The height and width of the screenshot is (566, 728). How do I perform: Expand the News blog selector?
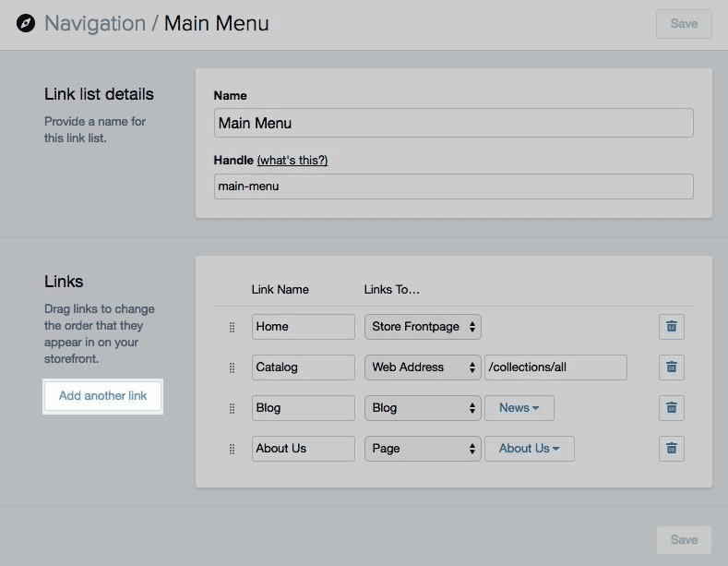click(x=519, y=407)
